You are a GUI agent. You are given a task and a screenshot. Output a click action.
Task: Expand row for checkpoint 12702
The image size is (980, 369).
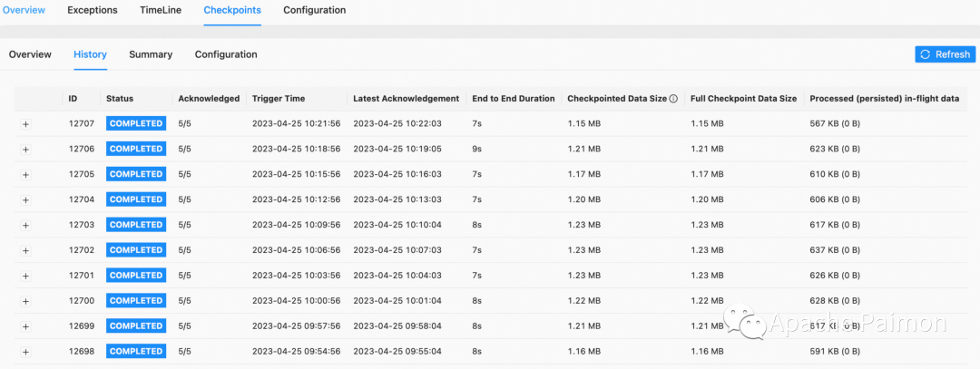25,250
